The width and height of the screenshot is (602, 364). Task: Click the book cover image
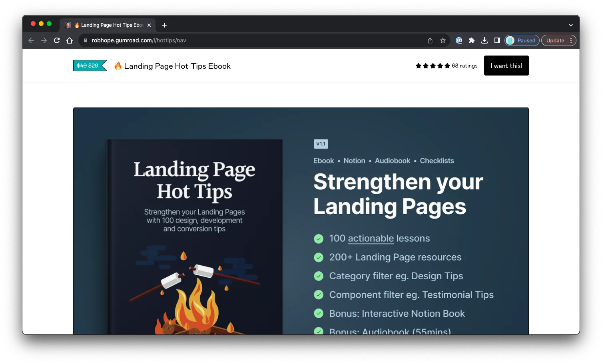[x=194, y=237]
